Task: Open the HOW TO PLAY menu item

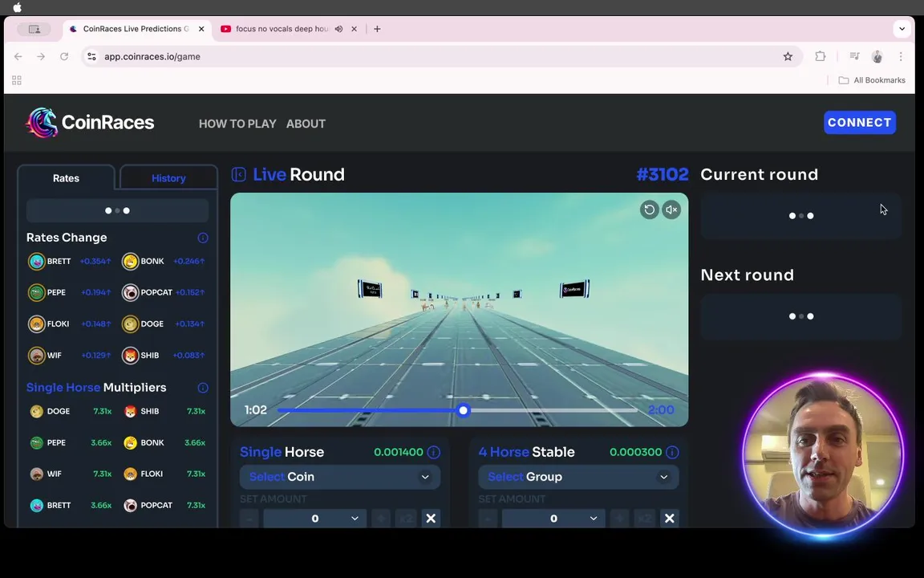Action: pos(237,124)
